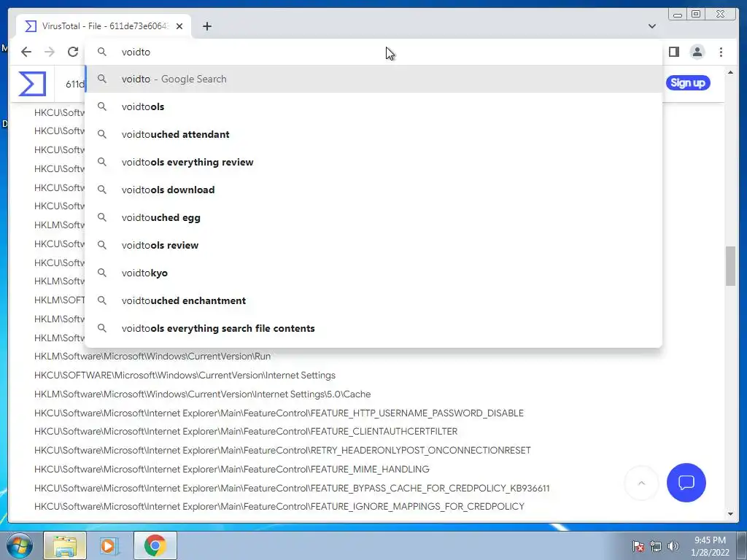Viewport: 747px width, 560px height.
Task: Click the VirusTotal sigma logo
Action: pyautogui.click(x=32, y=83)
